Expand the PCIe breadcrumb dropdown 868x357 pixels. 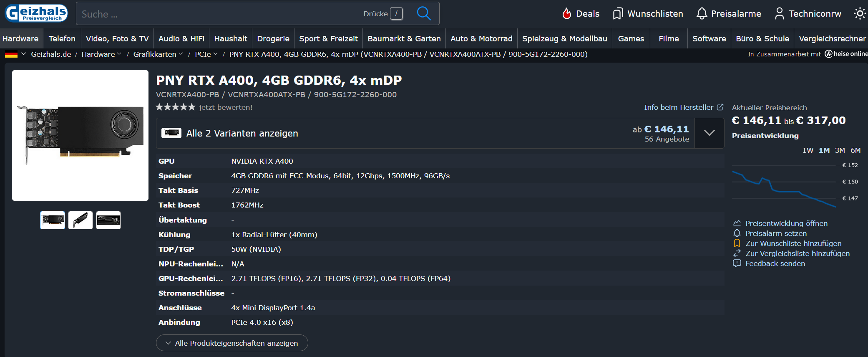point(215,54)
